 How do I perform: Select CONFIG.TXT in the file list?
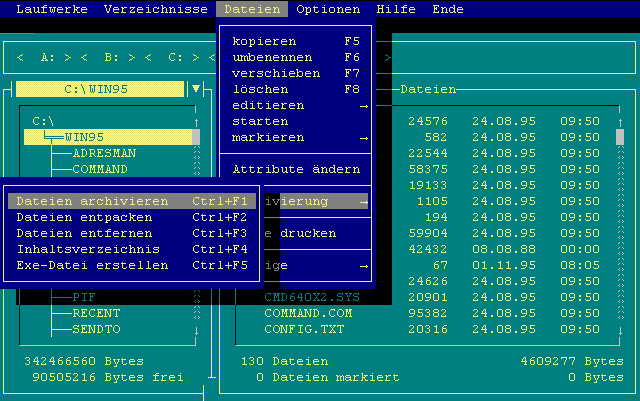(300, 329)
